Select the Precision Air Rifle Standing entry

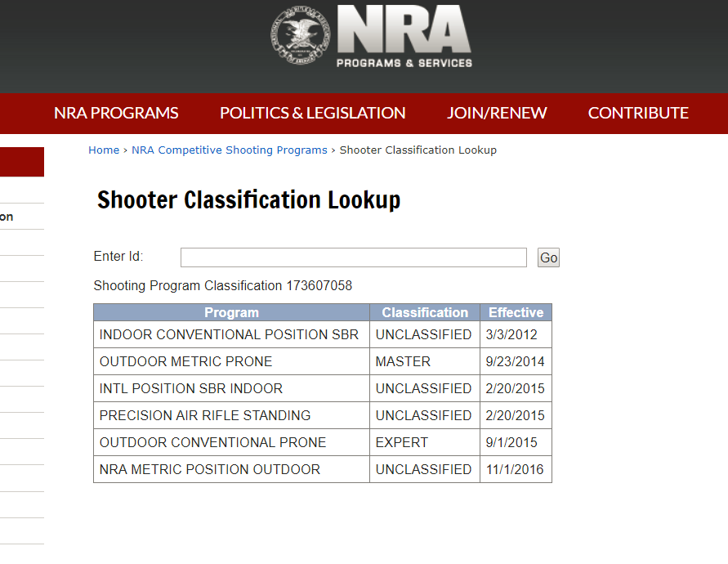pos(205,415)
